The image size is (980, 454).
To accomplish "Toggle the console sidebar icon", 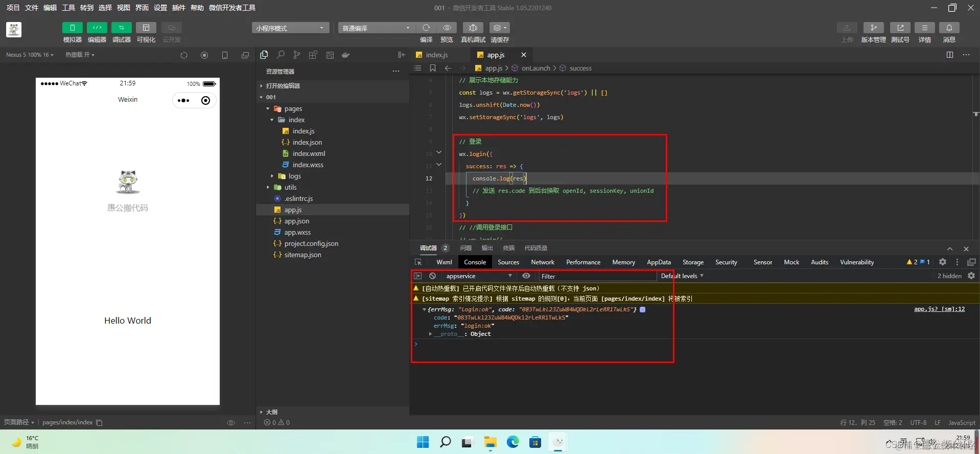I will pos(418,276).
